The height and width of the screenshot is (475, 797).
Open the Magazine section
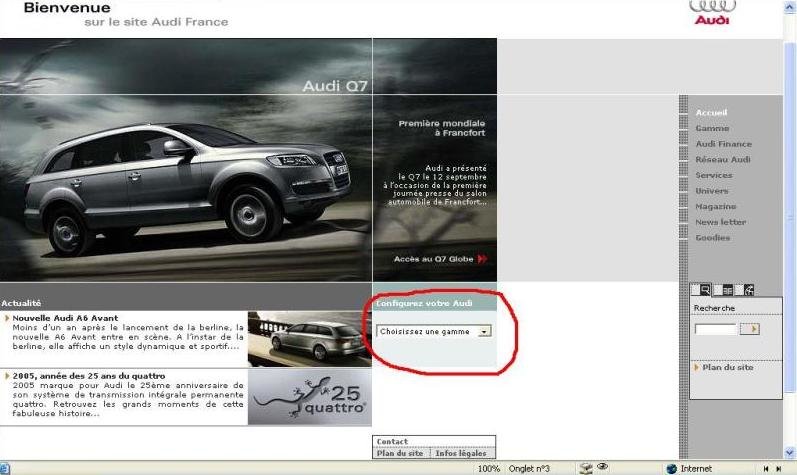coord(715,206)
